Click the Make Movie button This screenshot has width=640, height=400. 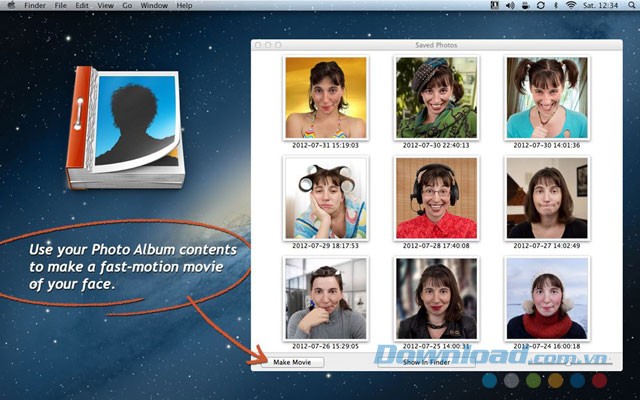point(292,362)
